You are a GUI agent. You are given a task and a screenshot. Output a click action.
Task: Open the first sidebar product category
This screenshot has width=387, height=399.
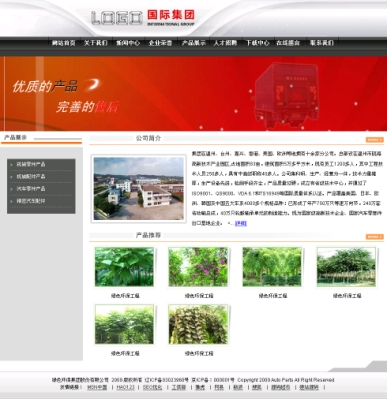point(41,164)
